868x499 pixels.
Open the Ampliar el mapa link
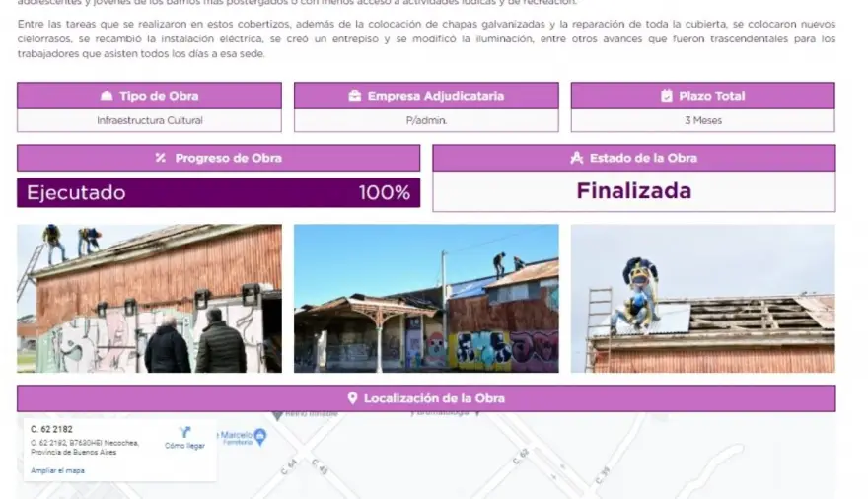(57, 470)
